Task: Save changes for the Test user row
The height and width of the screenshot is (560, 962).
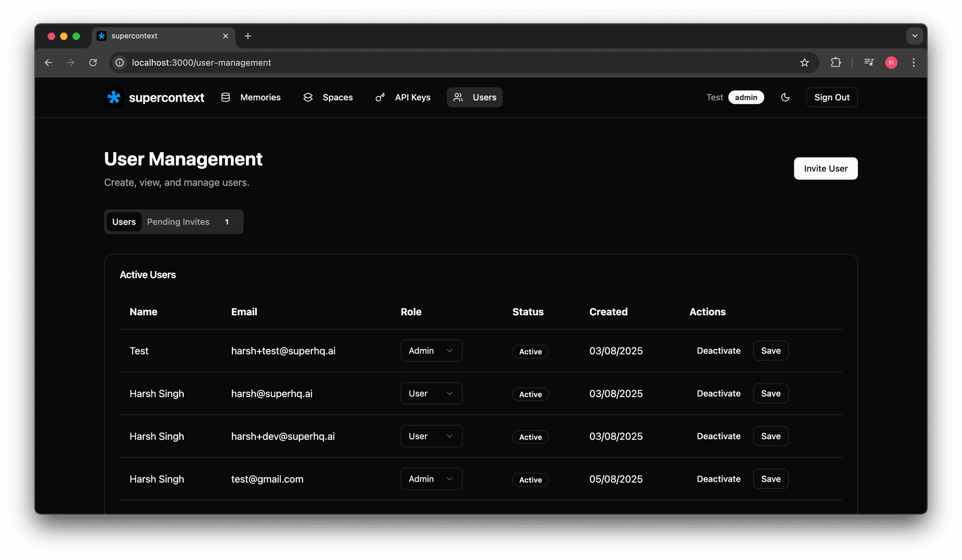Action: click(770, 351)
